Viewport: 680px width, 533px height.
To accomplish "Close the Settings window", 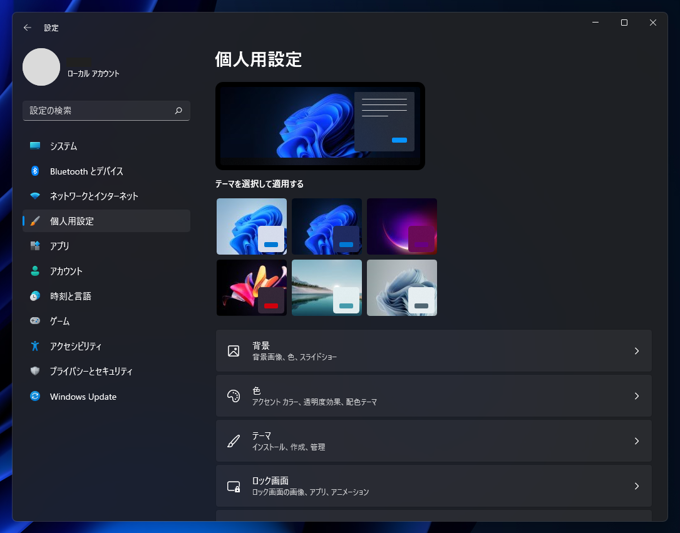I will click(x=653, y=23).
